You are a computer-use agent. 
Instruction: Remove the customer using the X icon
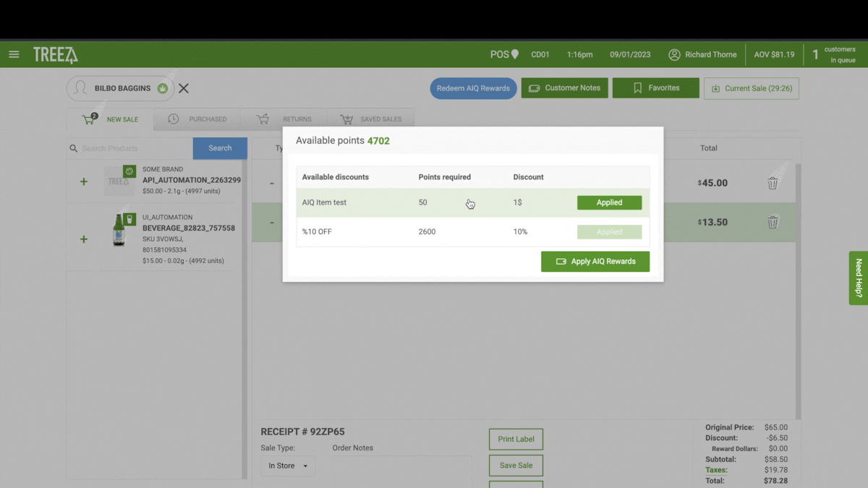coord(183,88)
